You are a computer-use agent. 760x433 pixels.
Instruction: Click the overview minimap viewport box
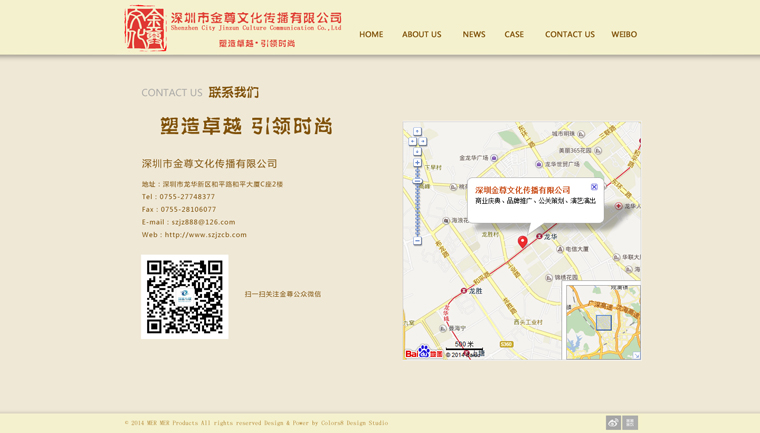[603, 322]
